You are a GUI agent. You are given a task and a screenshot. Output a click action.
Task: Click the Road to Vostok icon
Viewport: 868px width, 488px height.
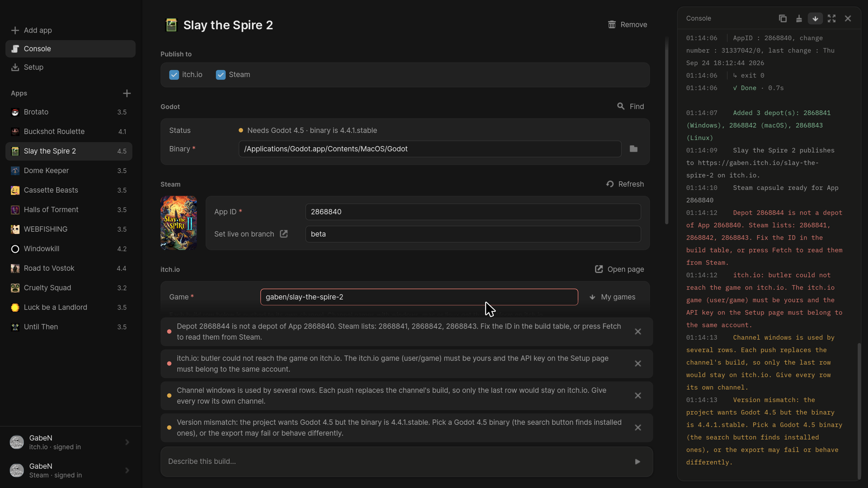(x=15, y=268)
